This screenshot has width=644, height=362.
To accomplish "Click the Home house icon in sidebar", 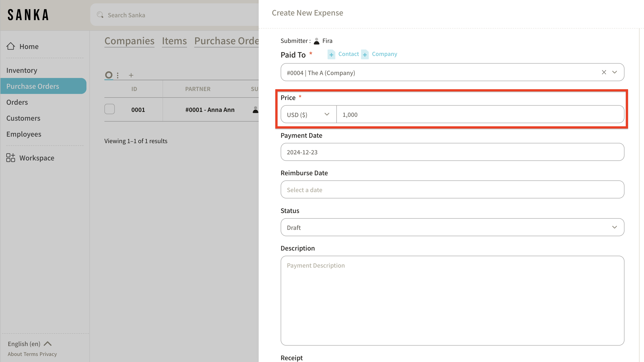I will (11, 46).
